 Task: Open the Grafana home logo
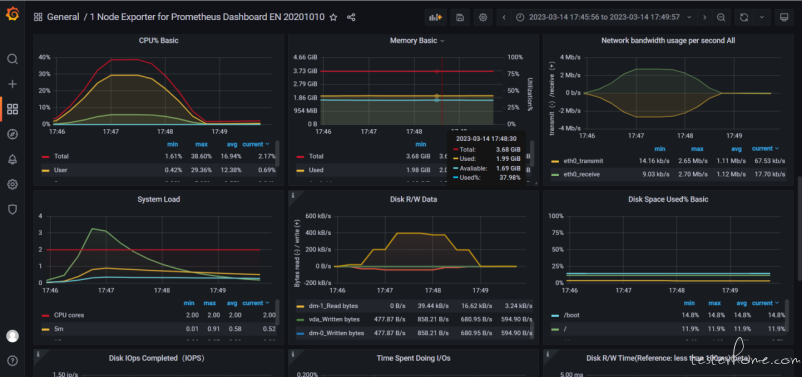(12, 15)
